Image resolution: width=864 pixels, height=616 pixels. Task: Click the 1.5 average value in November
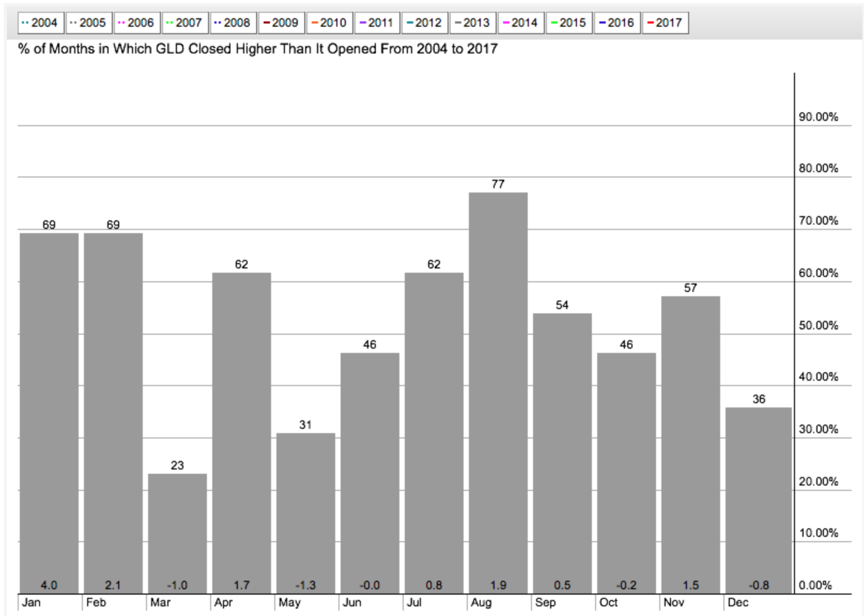pos(691,586)
